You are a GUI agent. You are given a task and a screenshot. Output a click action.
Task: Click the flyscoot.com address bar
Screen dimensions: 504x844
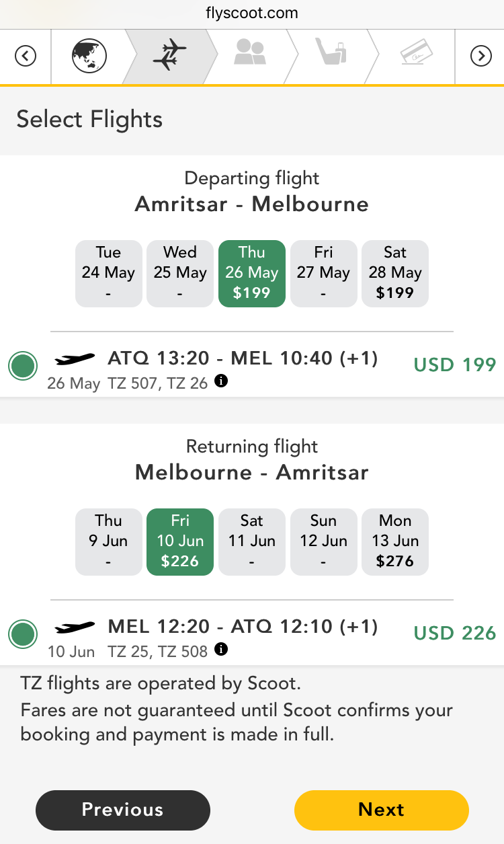(x=252, y=13)
